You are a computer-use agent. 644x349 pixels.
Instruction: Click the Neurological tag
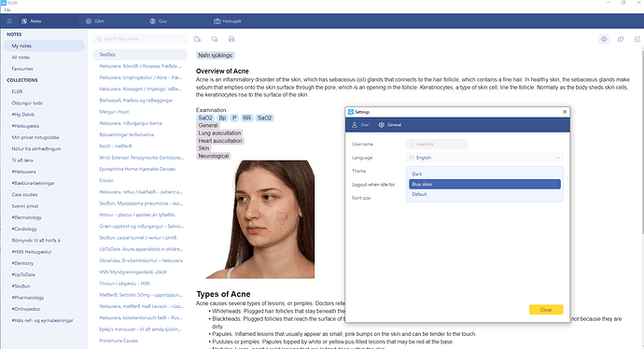(x=213, y=156)
